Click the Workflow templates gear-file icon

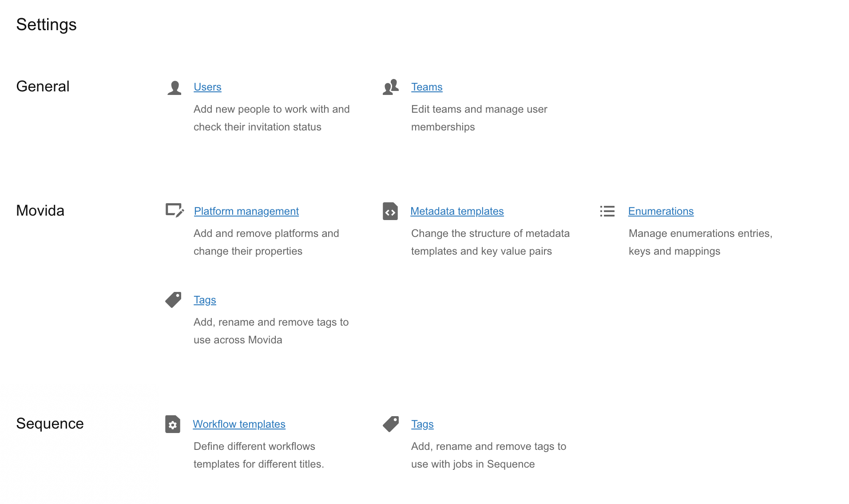173,424
